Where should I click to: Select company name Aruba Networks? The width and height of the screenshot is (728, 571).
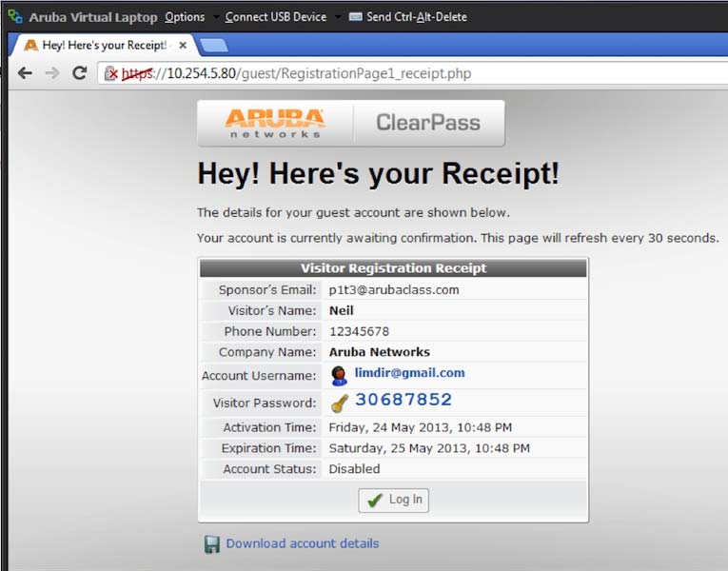(380, 352)
